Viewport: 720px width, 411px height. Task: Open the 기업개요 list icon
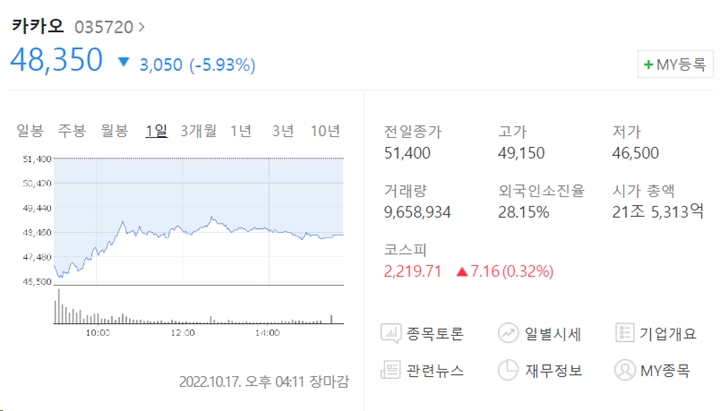click(624, 333)
